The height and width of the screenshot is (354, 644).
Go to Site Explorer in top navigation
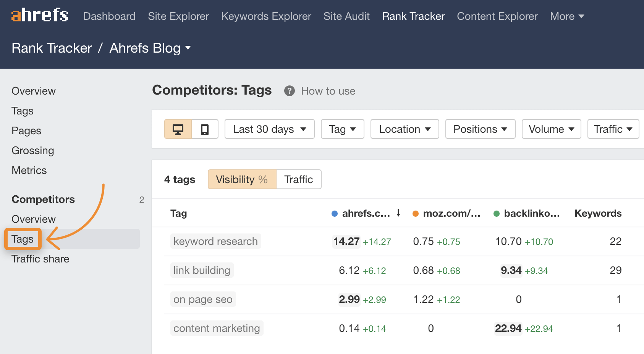tap(178, 16)
